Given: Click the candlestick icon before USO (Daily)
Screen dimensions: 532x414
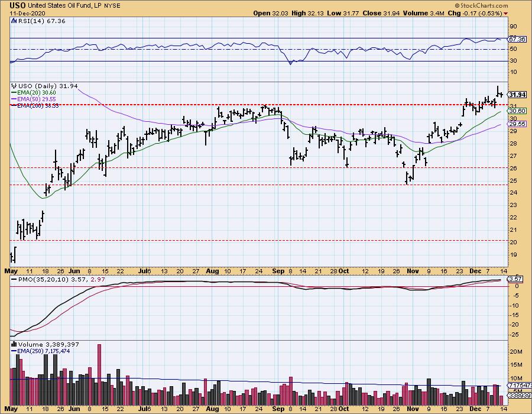Looking at the screenshot, I should tap(14, 86).
